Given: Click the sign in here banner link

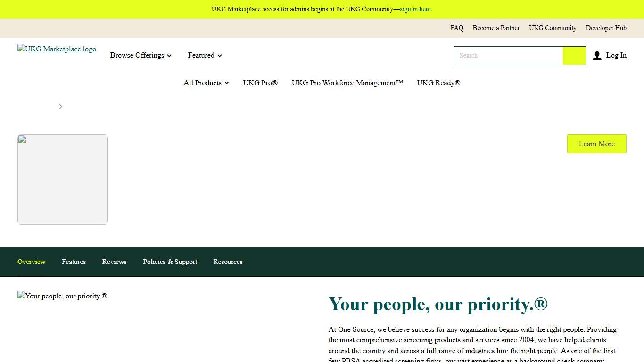Looking at the screenshot, I should pos(416,9).
